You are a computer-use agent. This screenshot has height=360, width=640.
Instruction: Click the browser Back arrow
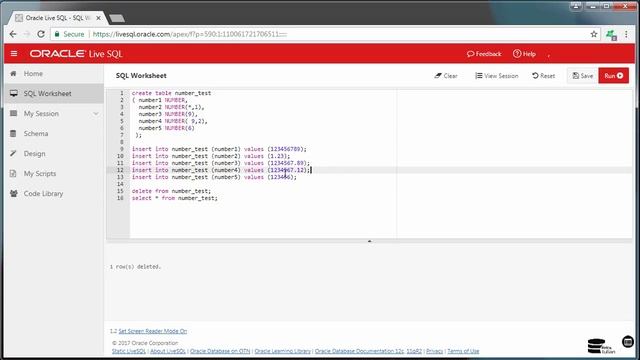[13, 34]
